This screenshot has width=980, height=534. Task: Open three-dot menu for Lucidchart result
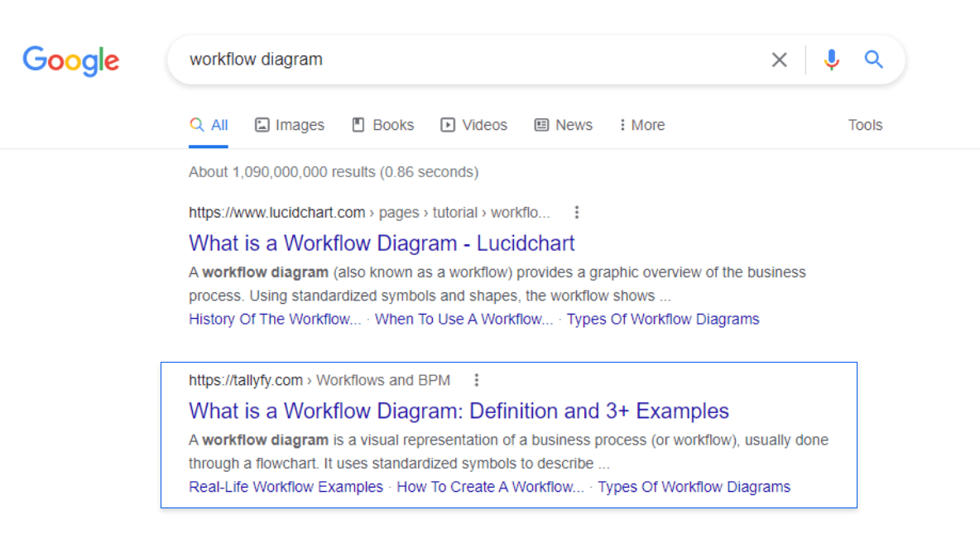pos(577,213)
